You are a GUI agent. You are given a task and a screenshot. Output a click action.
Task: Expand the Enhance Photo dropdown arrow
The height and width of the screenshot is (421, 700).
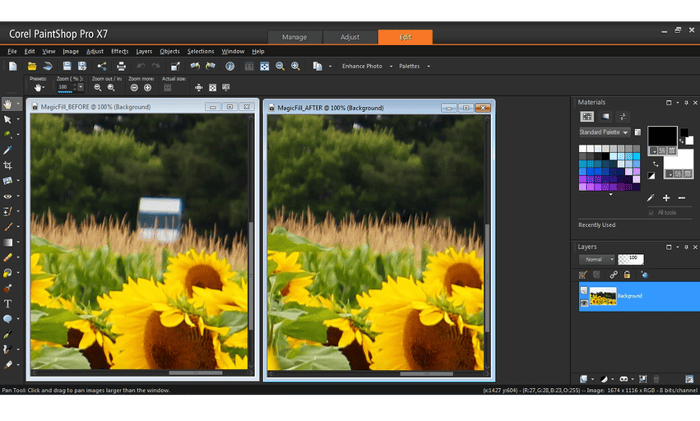point(391,67)
